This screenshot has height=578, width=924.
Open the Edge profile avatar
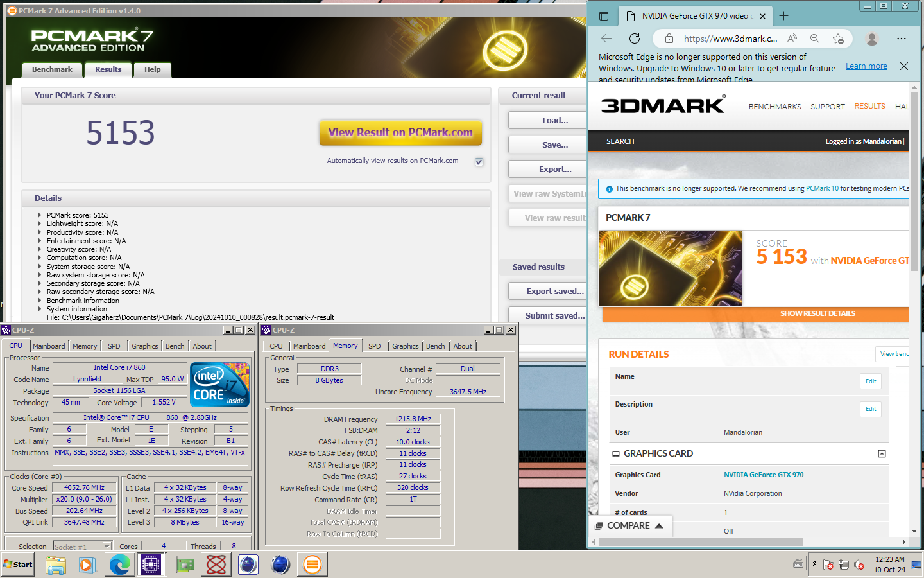click(x=871, y=39)
